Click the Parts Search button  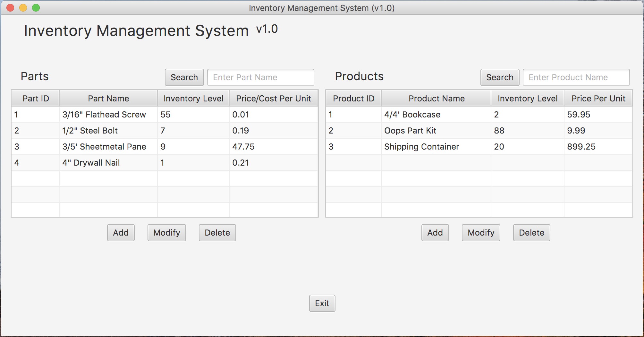tap(184, 77)
